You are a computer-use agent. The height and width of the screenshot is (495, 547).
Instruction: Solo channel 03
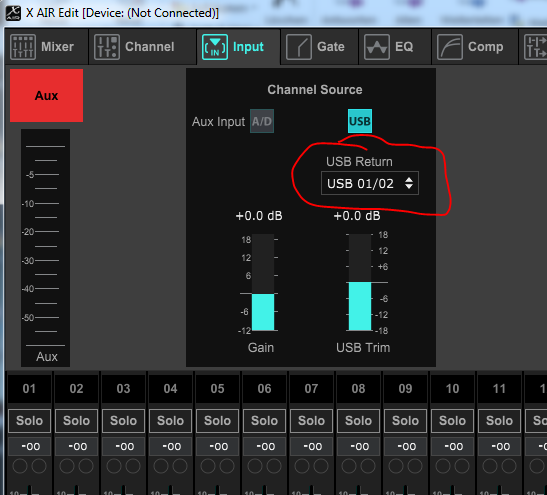[x=123, y=421]
